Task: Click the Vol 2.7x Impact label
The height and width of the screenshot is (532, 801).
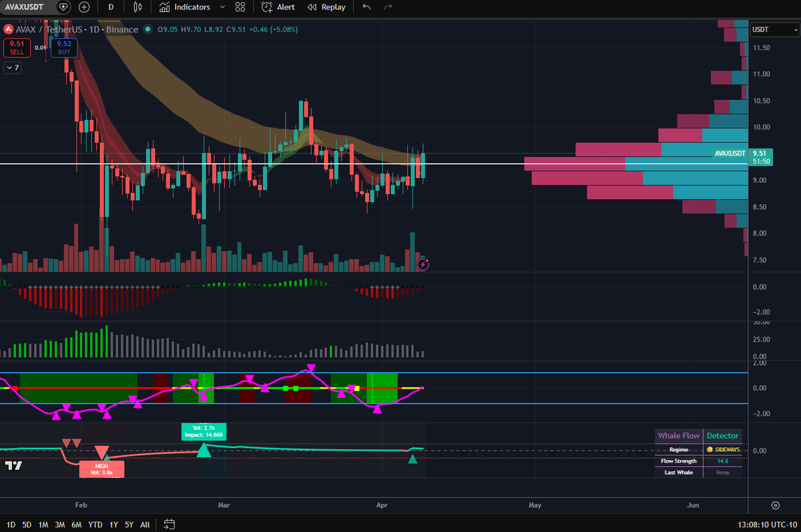Action: 204,431
